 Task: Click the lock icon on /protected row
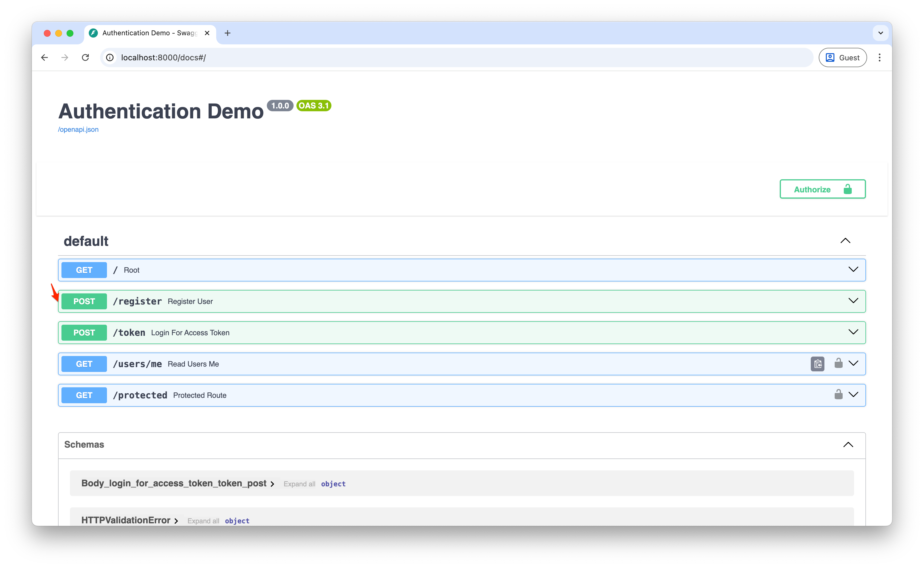point(838,394)
